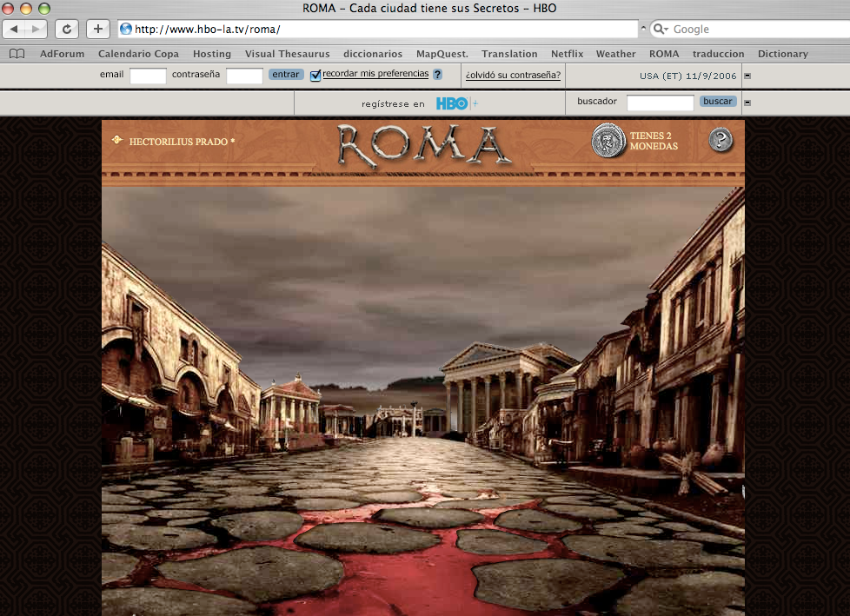The image size is (850, 616).
Task: Open the Translation bookmark
Action: coord(509,54)
